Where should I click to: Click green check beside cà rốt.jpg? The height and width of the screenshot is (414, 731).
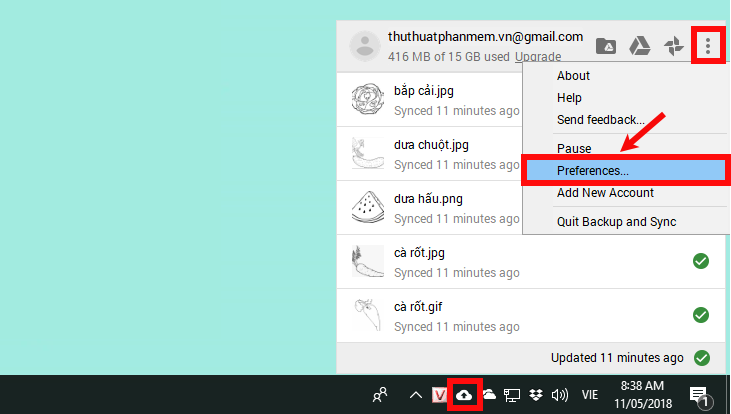701,261
